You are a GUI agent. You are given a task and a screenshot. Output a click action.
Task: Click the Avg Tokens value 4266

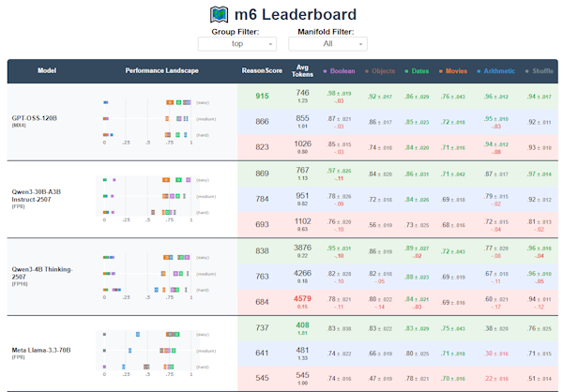coord(302,274)
